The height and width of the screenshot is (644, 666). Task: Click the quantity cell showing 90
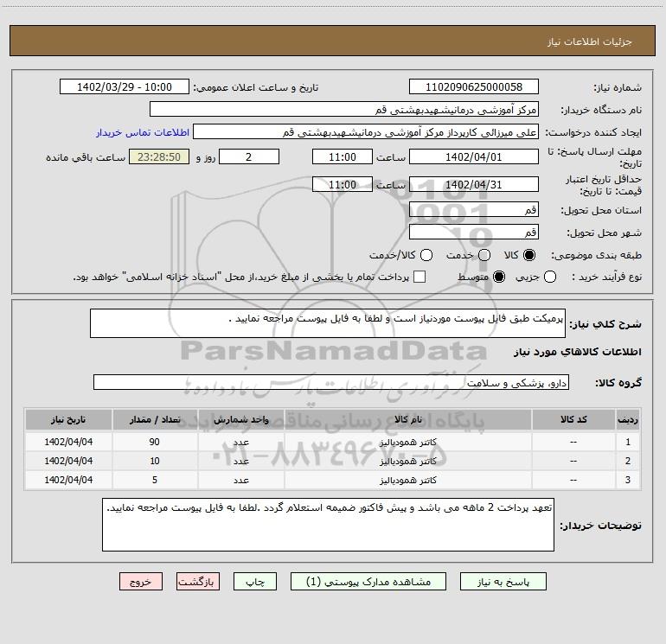(155, 442)
